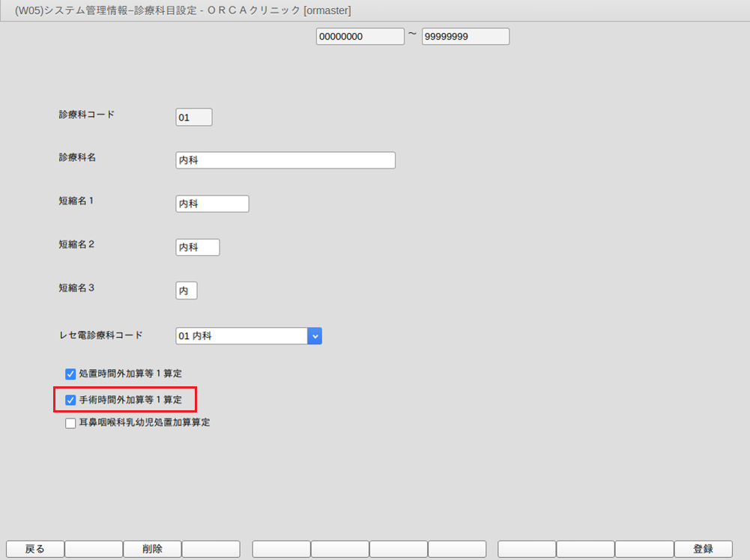Click the start date field showing 00000000
This screenshot has width=750, height=560.
(360, 36)
